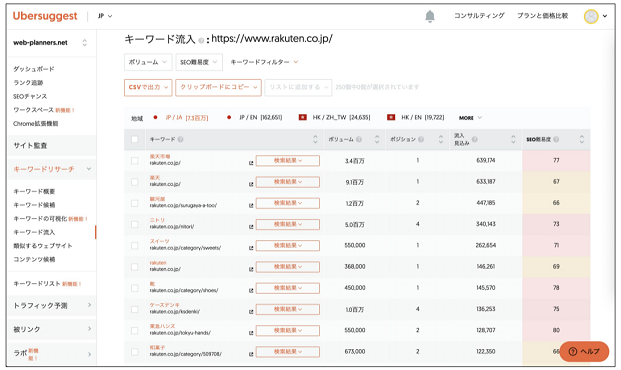This screenshot has width=621, height=370.
Task: Check the スイーツ row checkbox
Action: pos(135,246)
